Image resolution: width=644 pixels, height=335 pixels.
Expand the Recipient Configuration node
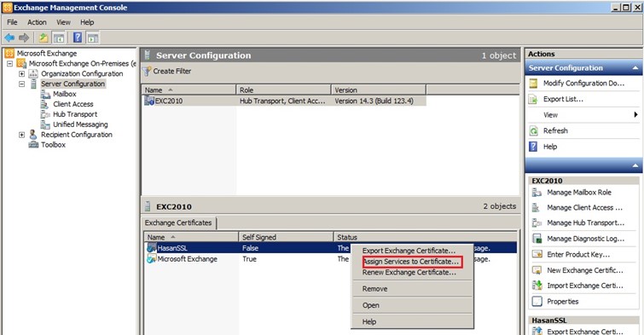click(22, 135)
